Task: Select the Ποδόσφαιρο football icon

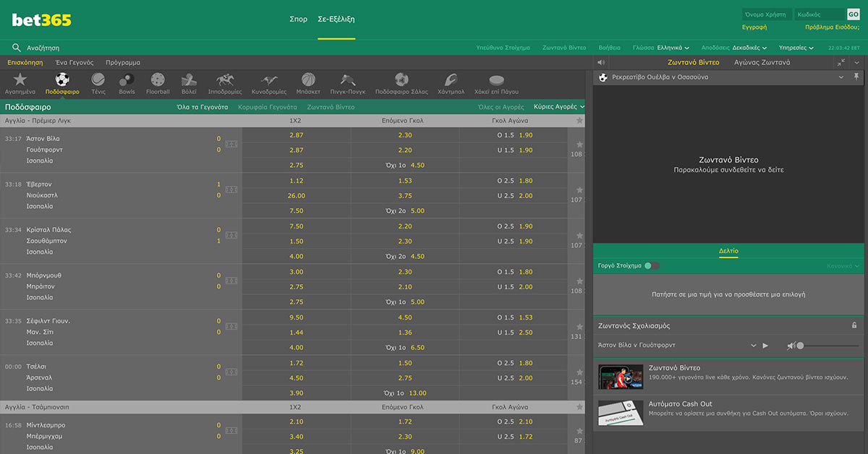Action: (x=62, y=80)
